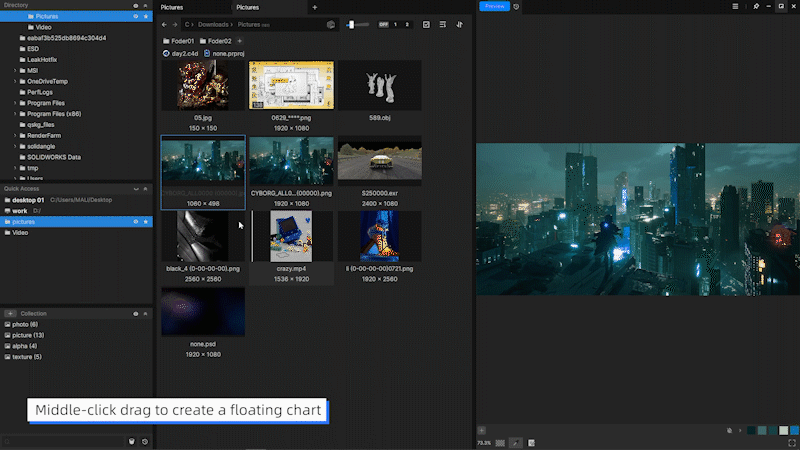Image resolution: width=800 pixels, height=450 pixels.
Task: Click the down chevron in the Quick Access header
Action: (136, 189)
